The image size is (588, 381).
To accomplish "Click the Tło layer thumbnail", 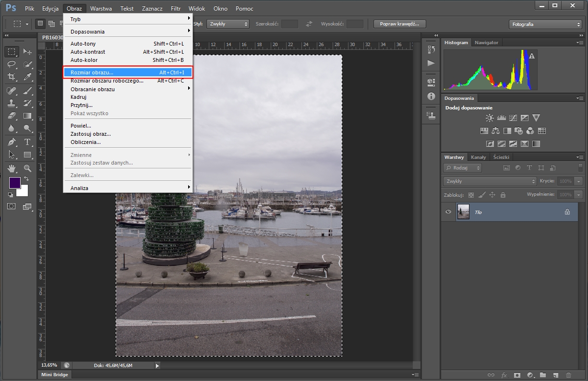I will [463, 212].
